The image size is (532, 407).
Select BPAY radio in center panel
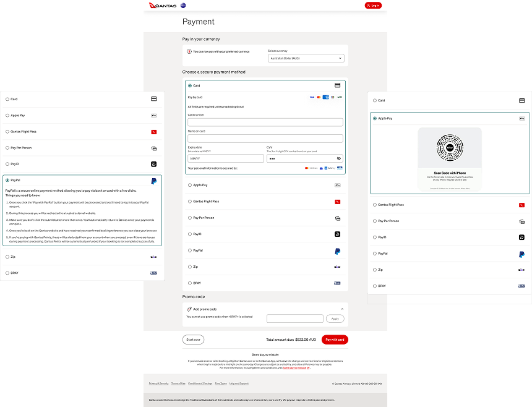coord(190,283)
